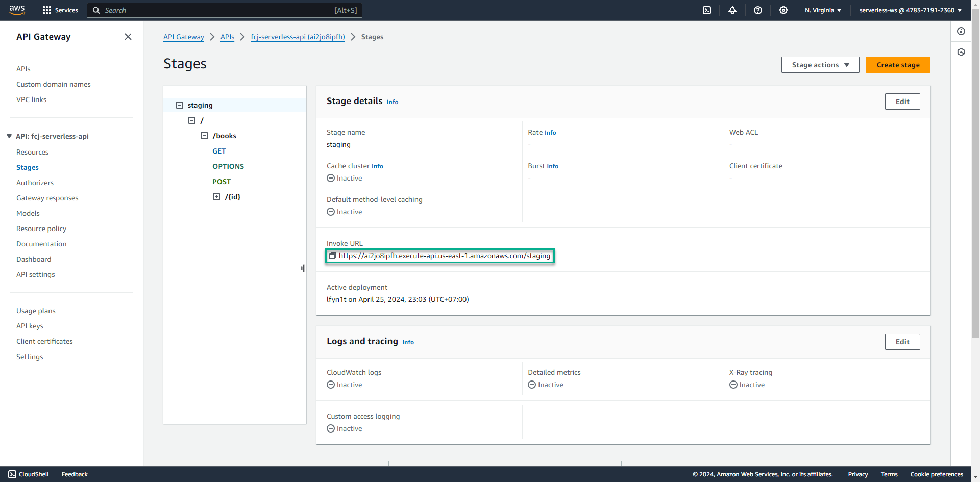Open Feedback in the footer
This screenshot has width=980, height=482.
pyautogui.click(x=75, y=474)
